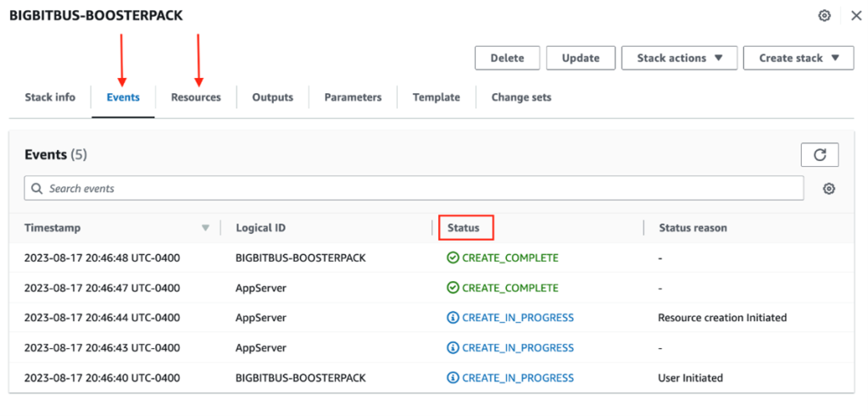Select the Events tab

point(123,97)
